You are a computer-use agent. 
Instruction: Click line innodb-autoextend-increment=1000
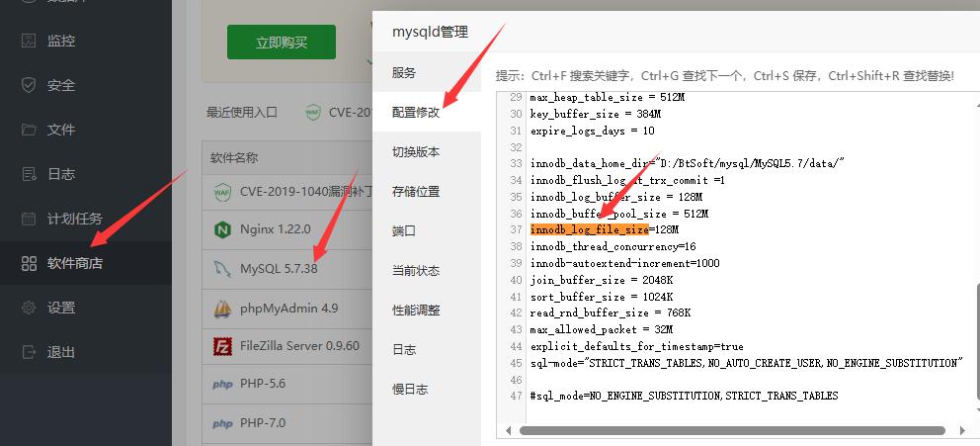625,263
